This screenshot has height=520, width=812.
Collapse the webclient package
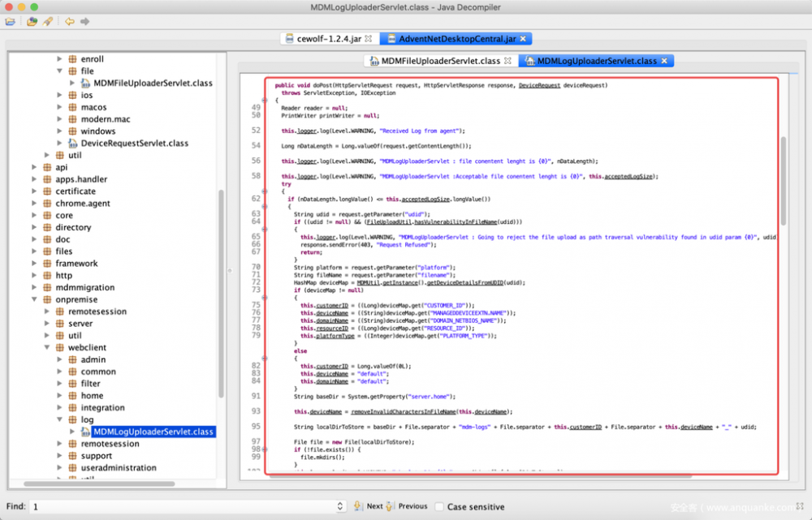[x=46, y=348]
